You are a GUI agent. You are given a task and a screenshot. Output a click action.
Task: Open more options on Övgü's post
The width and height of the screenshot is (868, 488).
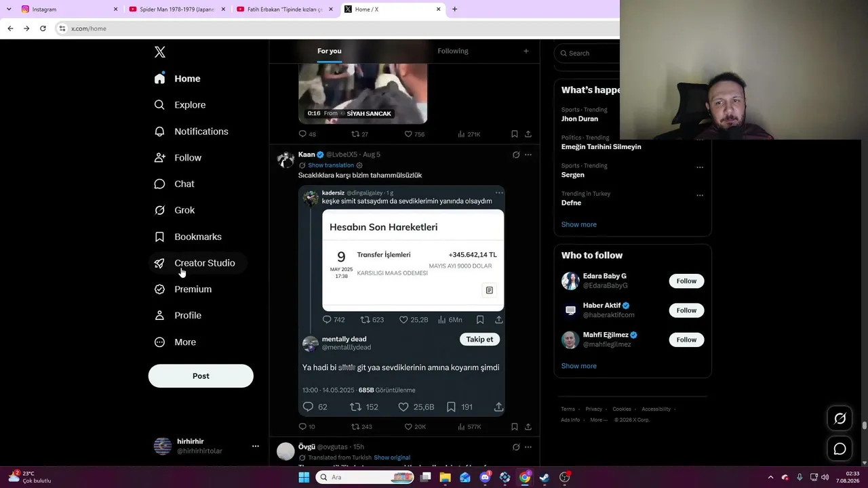(x=528, y=447)
